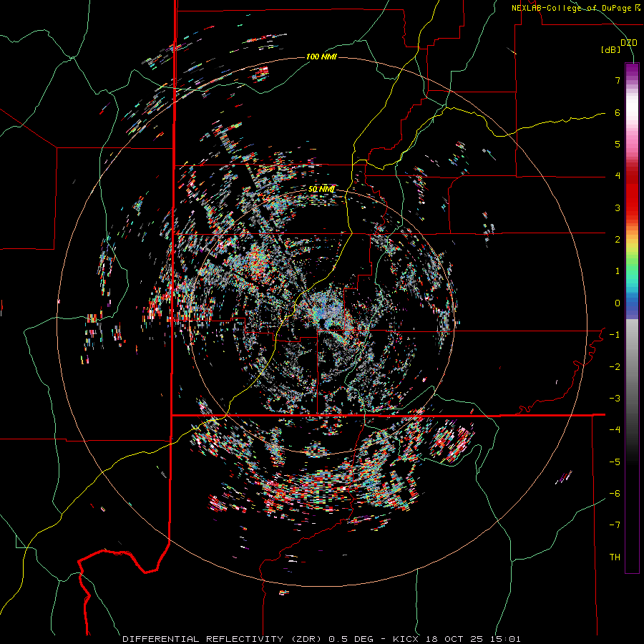Click the 3 value on color scale

click(618, 208)
